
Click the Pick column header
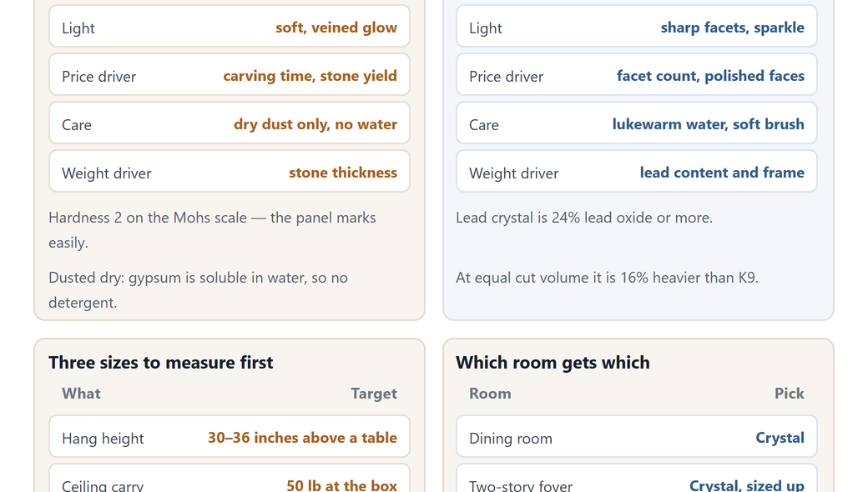[x=789, y=394]
